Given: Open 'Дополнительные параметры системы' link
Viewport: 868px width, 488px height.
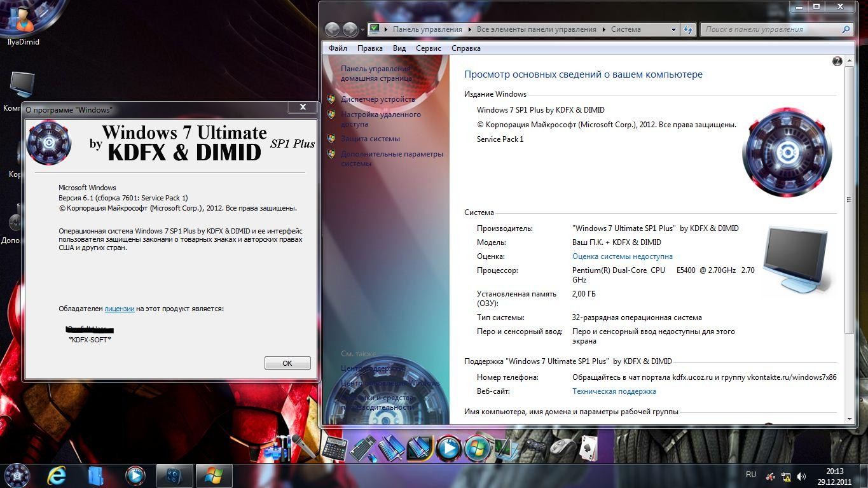Looking at the screenshot, I should coord(392,159).
